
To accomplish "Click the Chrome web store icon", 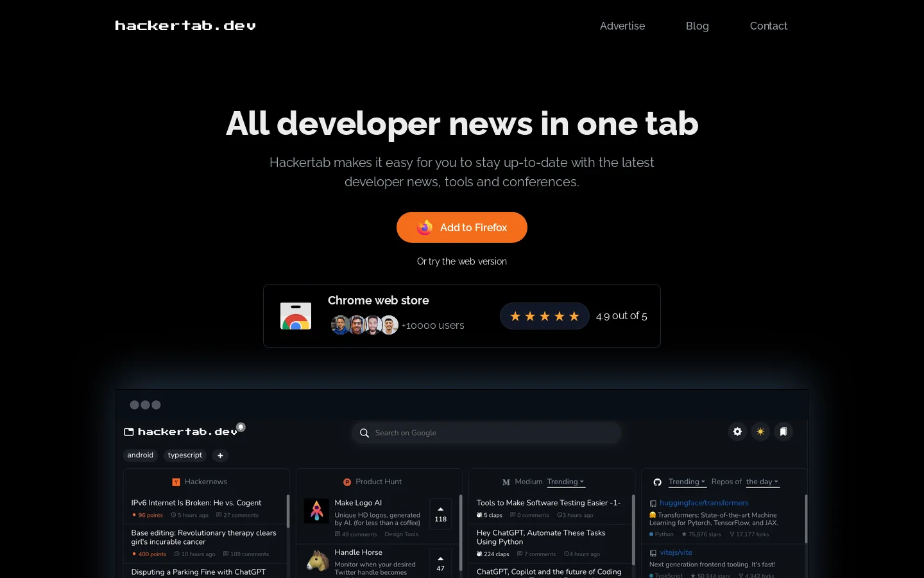I will (296, 316).
